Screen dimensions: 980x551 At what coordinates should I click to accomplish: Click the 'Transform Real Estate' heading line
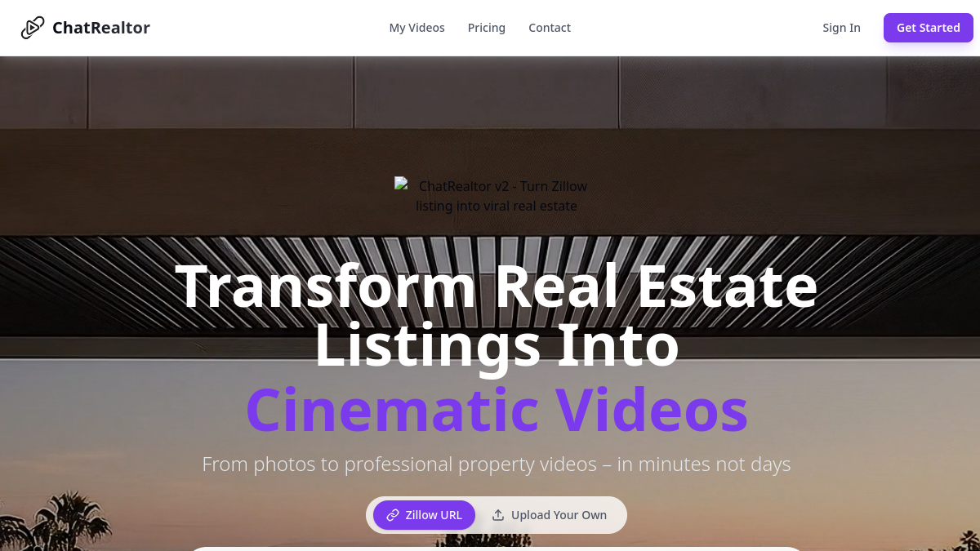(x=497, y=286)
